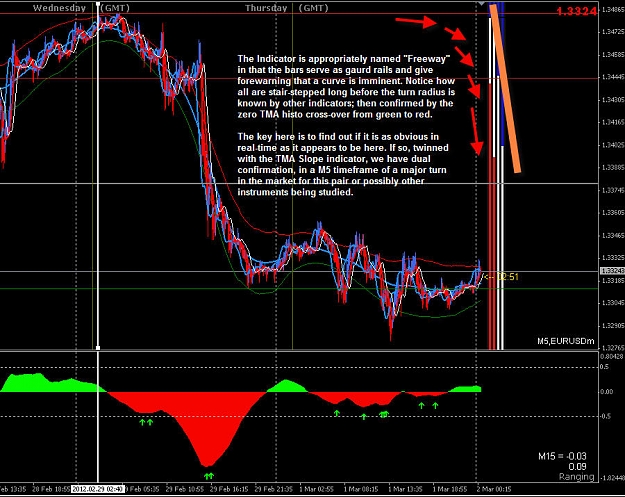625x497 pixels.
Task: Click the highlighted 1.33243 current price label
Action: [x=612, y=271]
